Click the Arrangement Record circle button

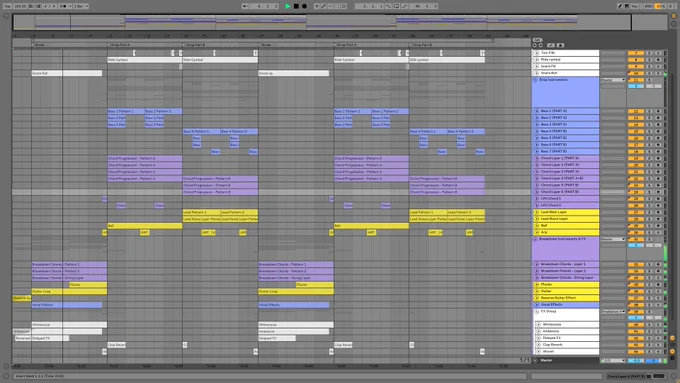pyautogui.click(x=304, y=6)
